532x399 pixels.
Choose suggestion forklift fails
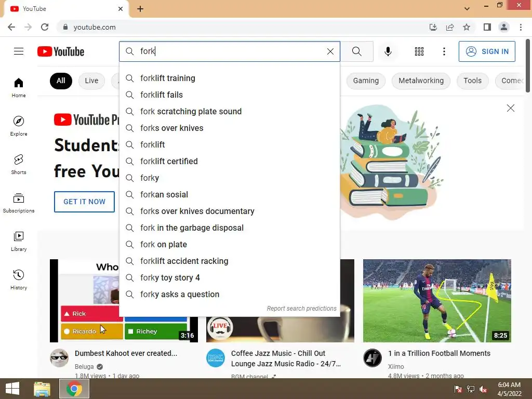230,95
